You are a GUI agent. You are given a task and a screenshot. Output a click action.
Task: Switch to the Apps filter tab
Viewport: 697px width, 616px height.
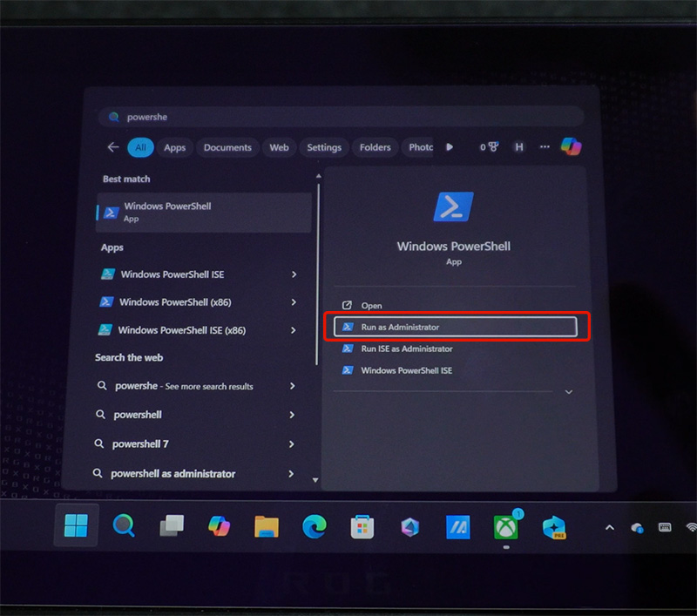(175, 147)
